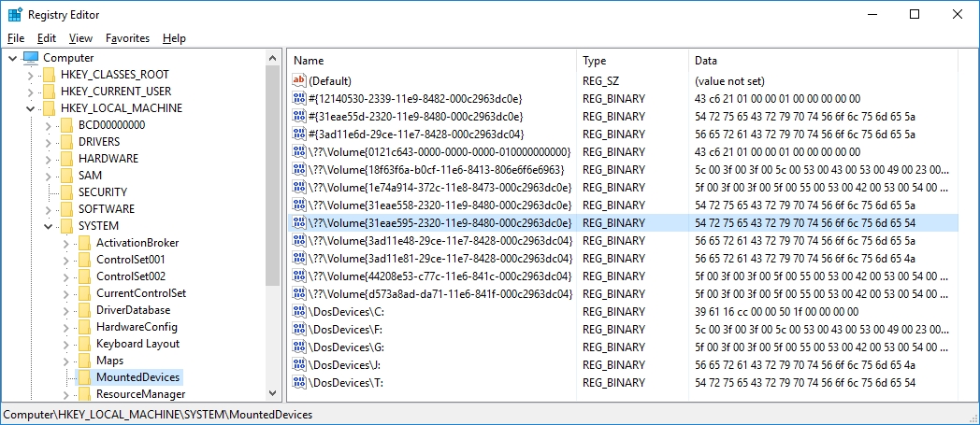Viewport: 980px width, 425px height.
Task: Select highlighted value \??\Volume{31eae595-2320-11e9-8480-000c2963dc0e}
Action: pos(440,223)
